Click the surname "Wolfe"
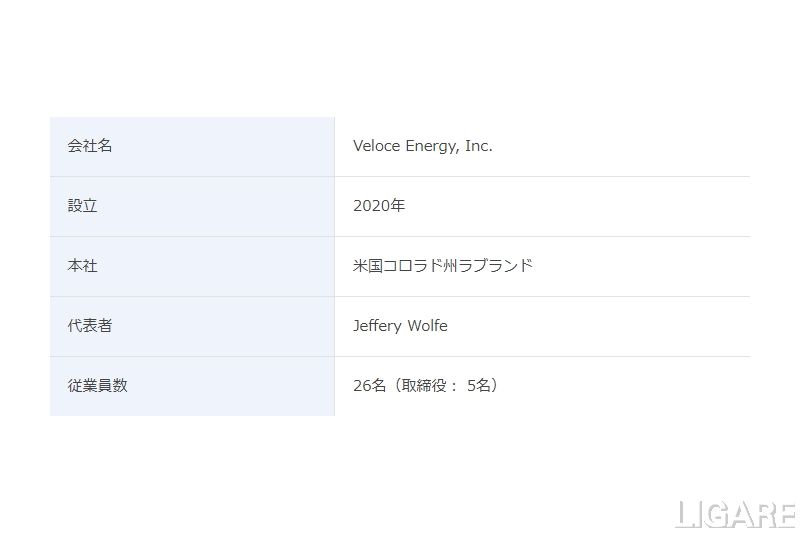The width and height of the screenshot is (800, 533). pos(426,326)
